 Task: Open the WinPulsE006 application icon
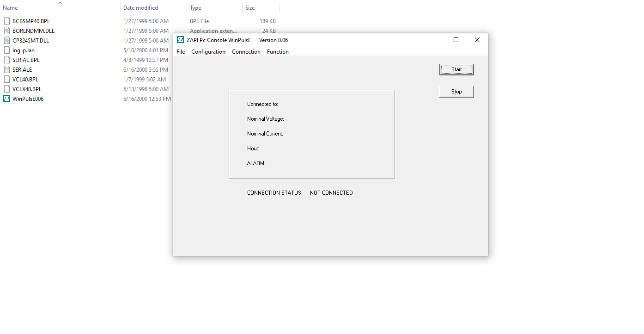point(7,99)
